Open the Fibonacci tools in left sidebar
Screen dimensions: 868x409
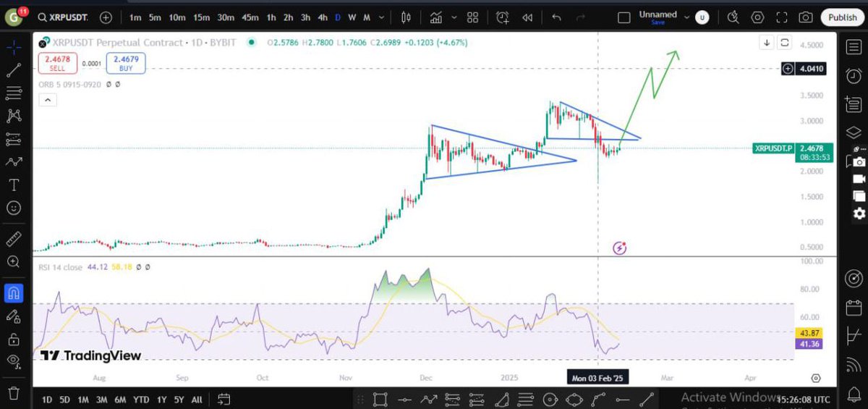13,93
